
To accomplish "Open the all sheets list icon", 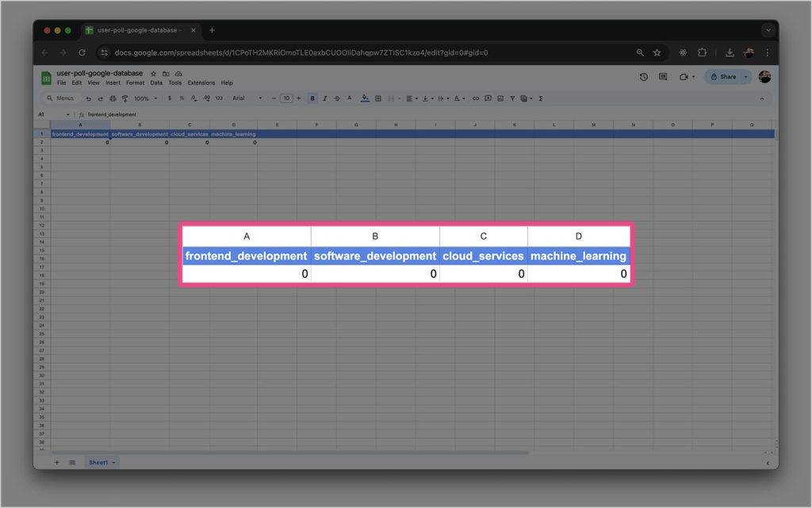I will pos(72,463).
